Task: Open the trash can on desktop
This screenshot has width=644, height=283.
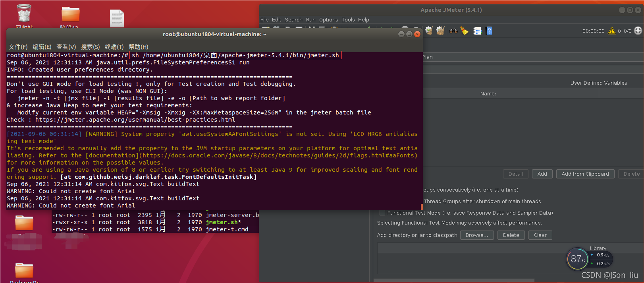Action: click(24, 14)
